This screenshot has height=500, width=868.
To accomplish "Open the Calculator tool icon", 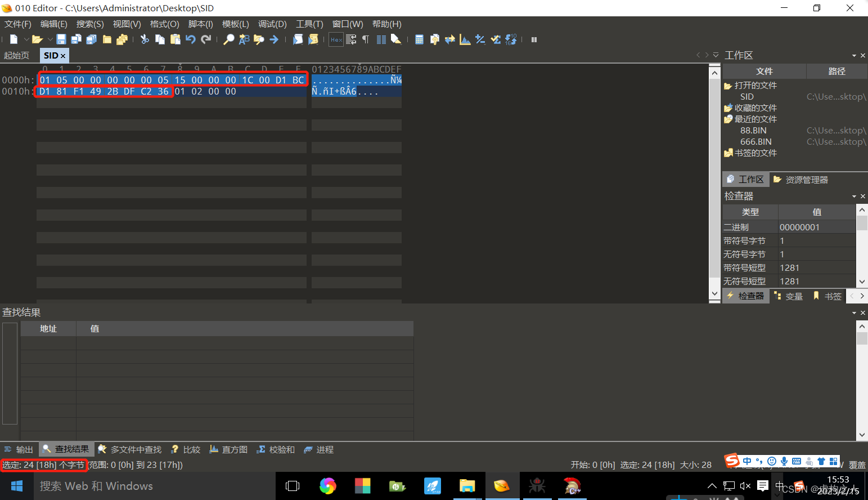I will (x=419, y=39).
